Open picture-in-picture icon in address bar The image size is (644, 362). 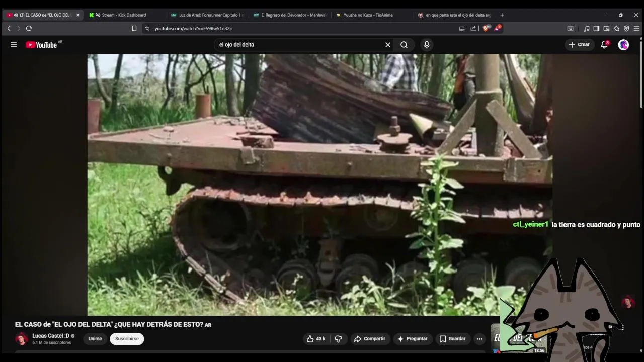coord(462,29)
